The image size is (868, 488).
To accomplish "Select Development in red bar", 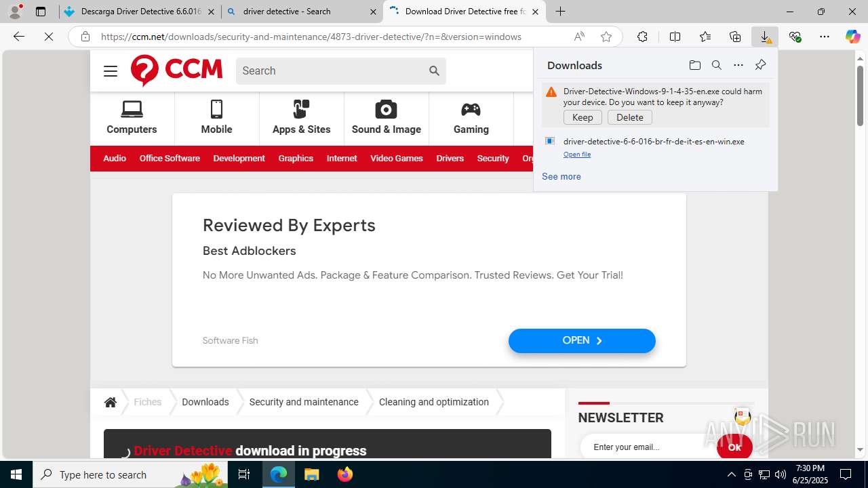I will point(239,159).
